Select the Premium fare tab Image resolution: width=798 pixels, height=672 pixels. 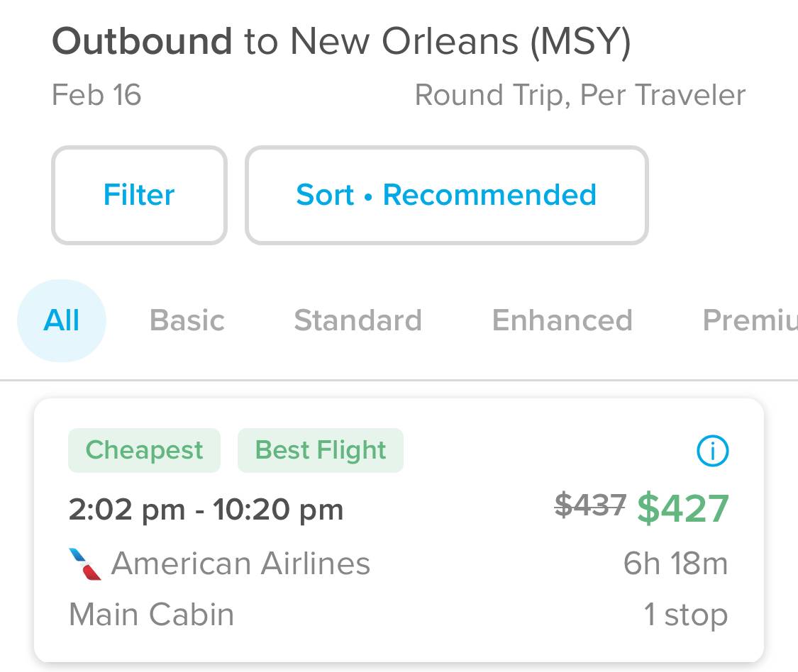click(750, 320)
